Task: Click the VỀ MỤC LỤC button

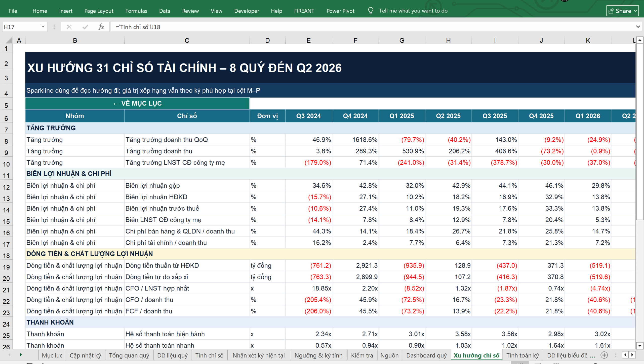Action: click(x=137, y=104)
